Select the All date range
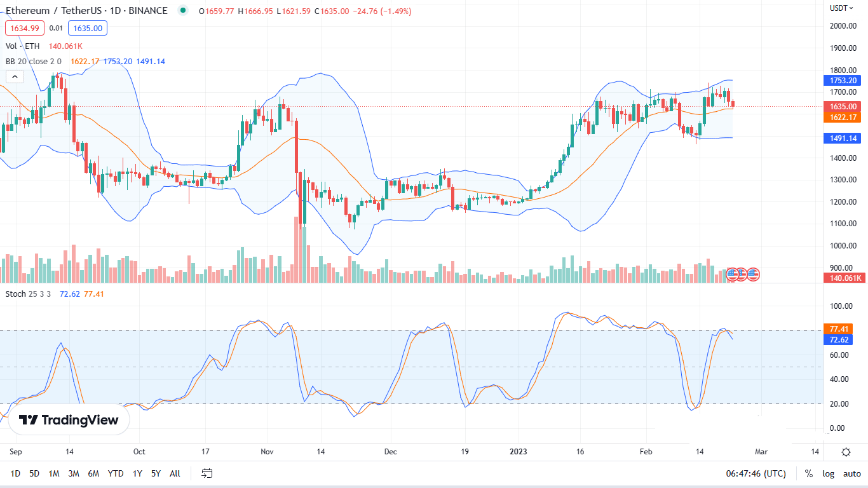 click(x=175, y=473)
